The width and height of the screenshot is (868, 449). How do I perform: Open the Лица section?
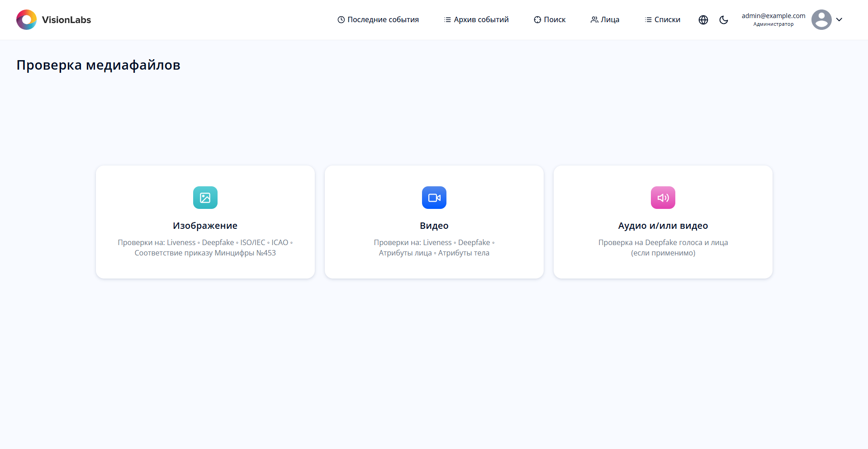pyautogui.click(x=605, y=20)
